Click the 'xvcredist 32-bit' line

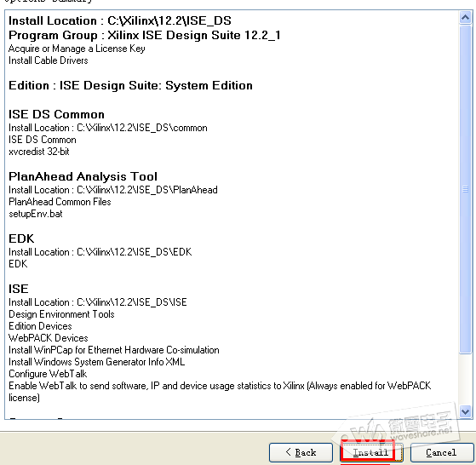pyautogui.click(x=39, y=152)
